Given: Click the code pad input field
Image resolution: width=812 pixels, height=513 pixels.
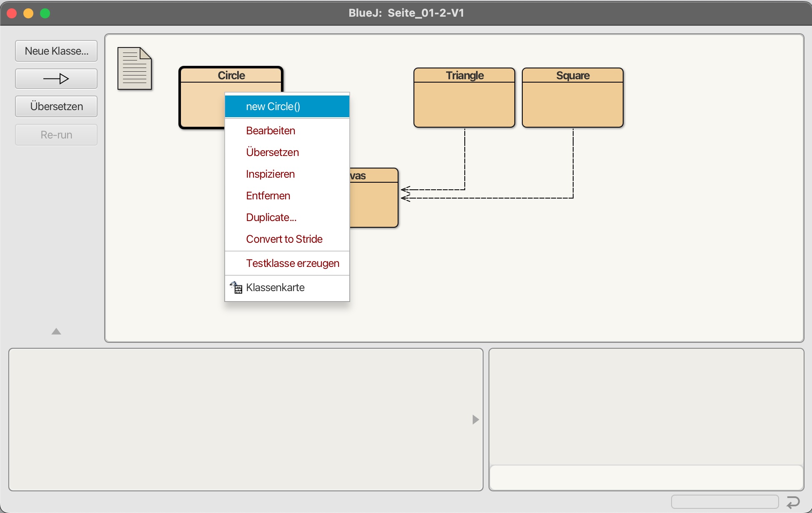Looking at the screenshot, I should pos(646,477).
